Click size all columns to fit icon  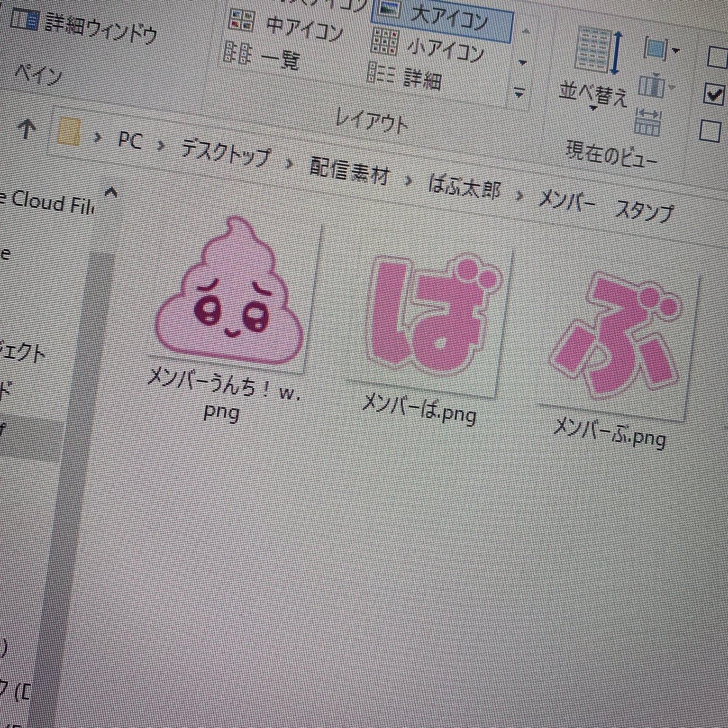point(649,122)
